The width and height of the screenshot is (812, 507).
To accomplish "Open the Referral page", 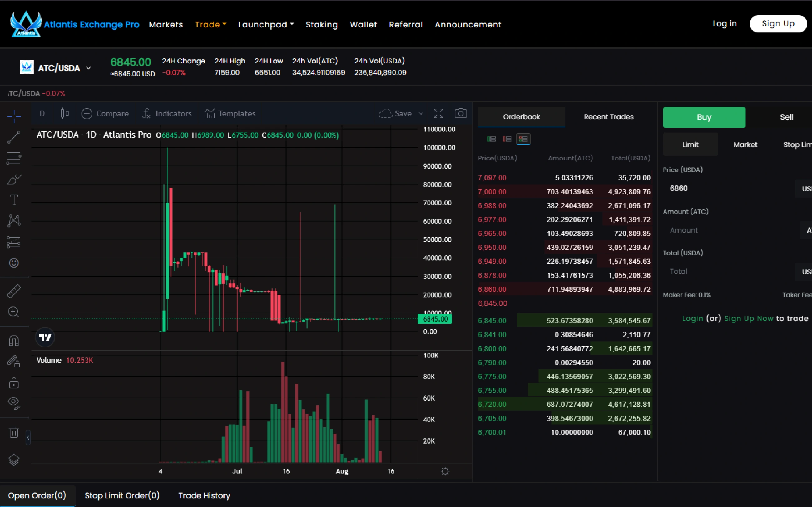I will tap(406, 24).
